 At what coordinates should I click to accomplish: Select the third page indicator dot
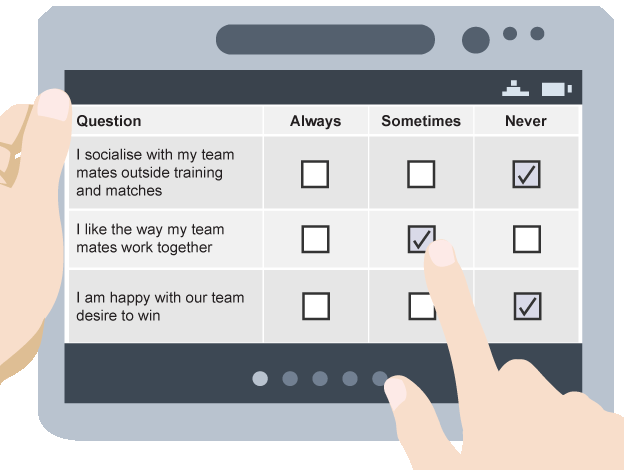[x=320, y=378]
